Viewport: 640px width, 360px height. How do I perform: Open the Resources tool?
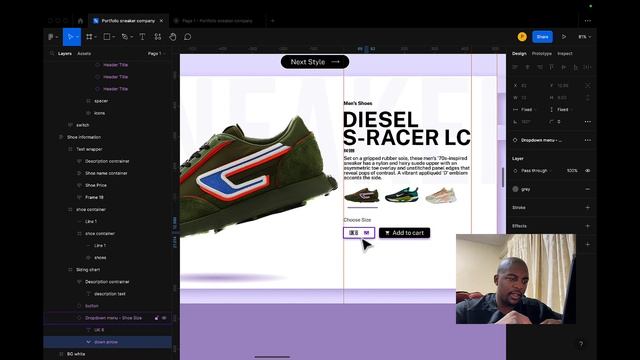[158, 37]
